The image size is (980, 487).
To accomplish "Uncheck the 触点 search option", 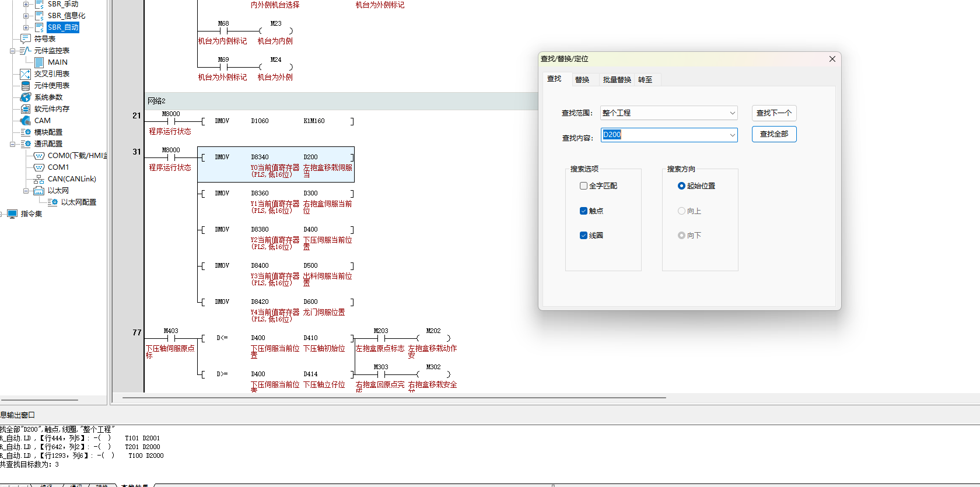I will pos(583,211).
